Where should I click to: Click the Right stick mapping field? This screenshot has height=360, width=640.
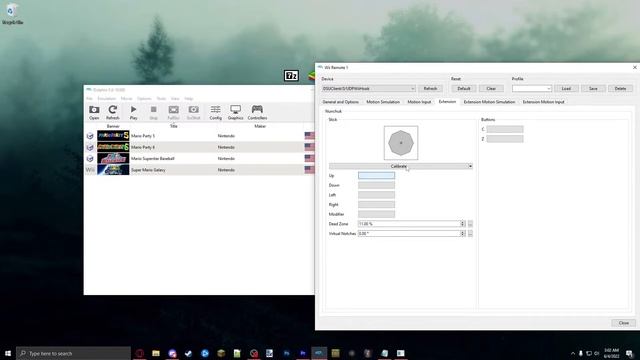pyautogui.click(x=376, y=204)
